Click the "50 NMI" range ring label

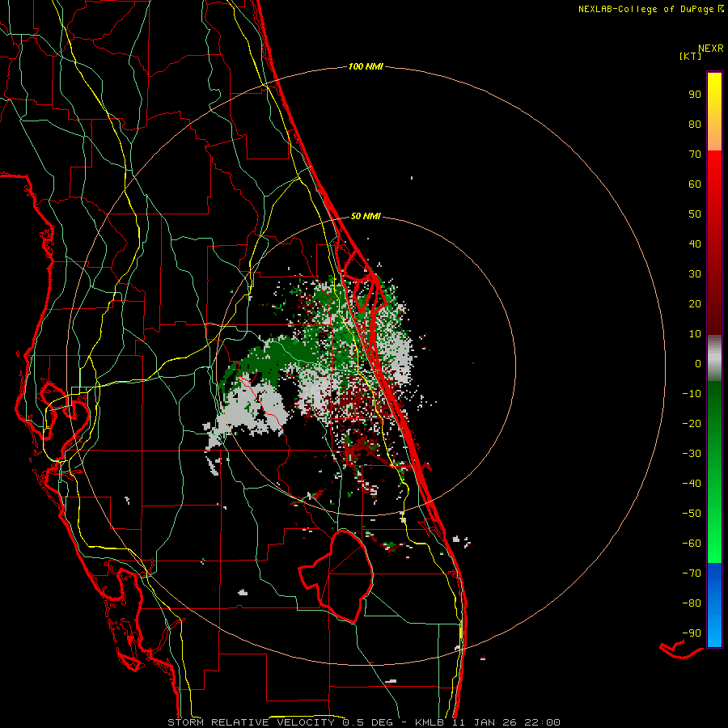[x=366, y=216]
